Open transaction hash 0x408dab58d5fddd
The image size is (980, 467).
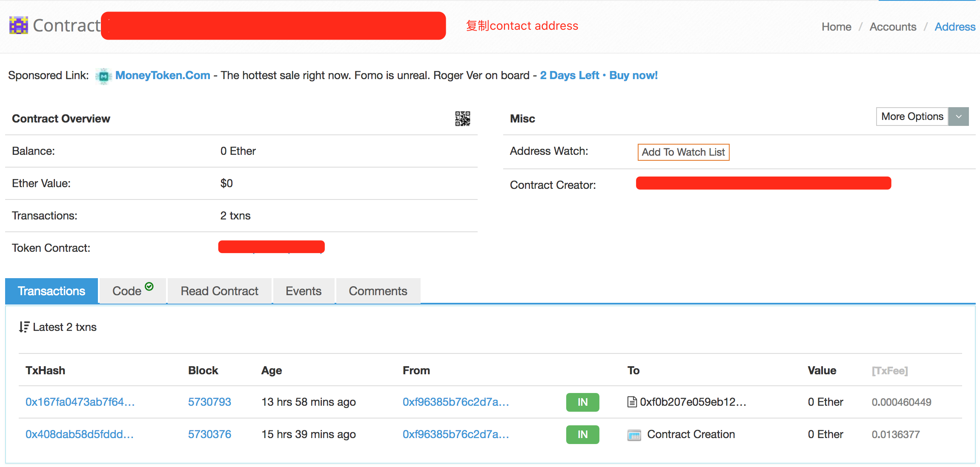pyautogui.click(x=80, y=434)
